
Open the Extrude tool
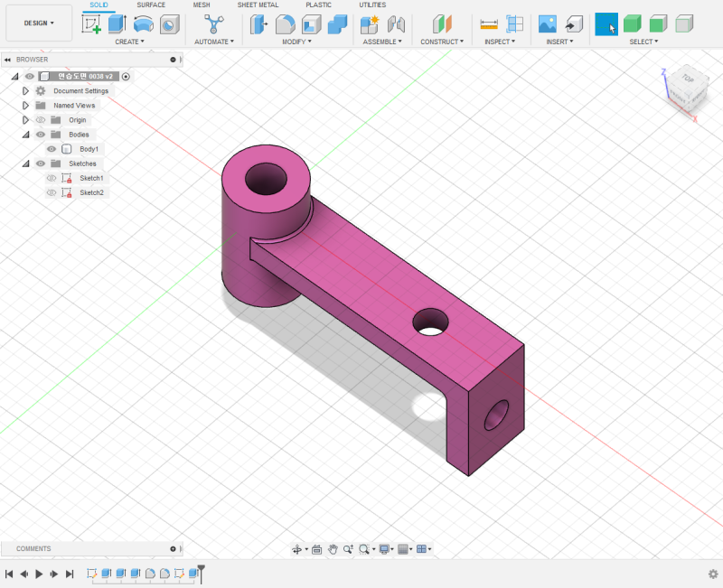tap(117, 23)
